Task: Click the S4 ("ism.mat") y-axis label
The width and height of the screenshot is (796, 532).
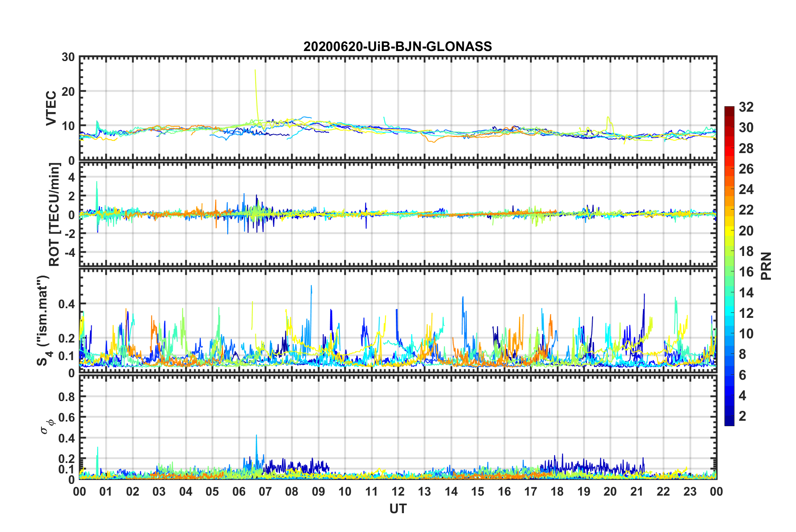Action: 44,320
